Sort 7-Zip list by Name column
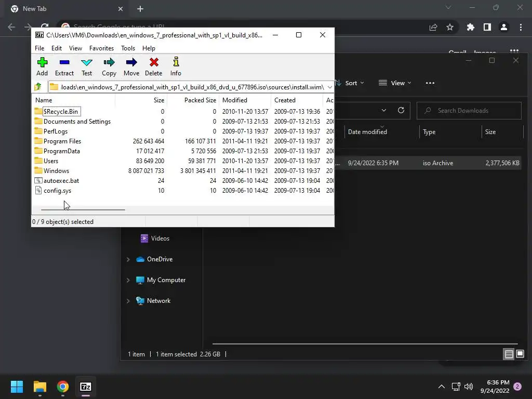 pos(74,100)
